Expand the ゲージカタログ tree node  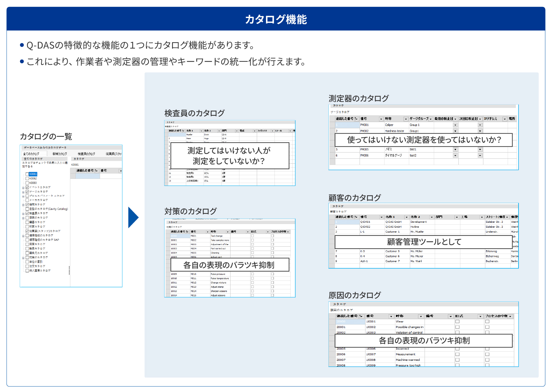(x=23, y=192)
